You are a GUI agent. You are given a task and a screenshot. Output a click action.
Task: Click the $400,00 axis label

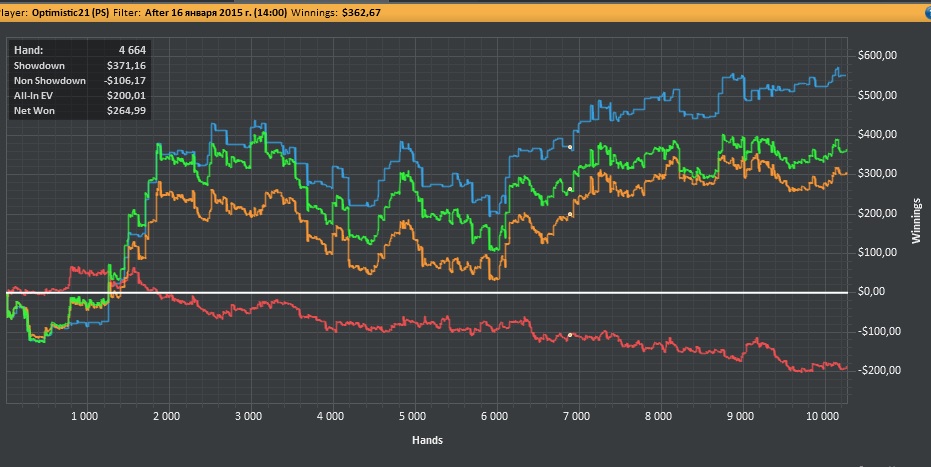point(877,135)
